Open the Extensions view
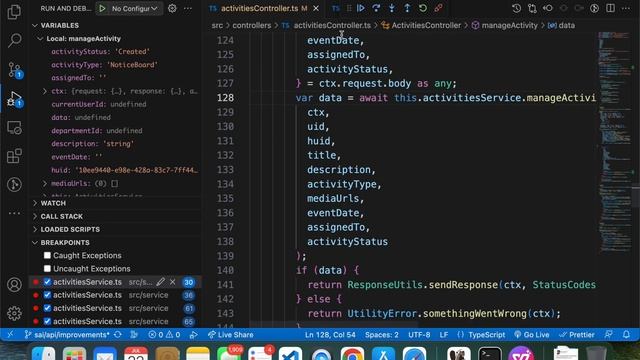640x360 pixels. (x=14, y=156)
